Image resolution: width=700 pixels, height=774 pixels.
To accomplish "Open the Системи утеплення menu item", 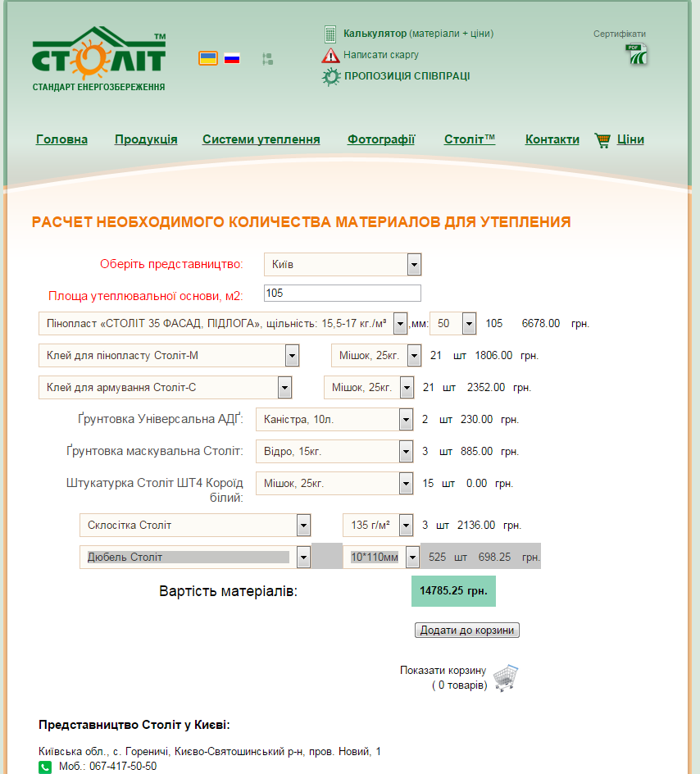I will pyautogui.click(x=261, y=139).
